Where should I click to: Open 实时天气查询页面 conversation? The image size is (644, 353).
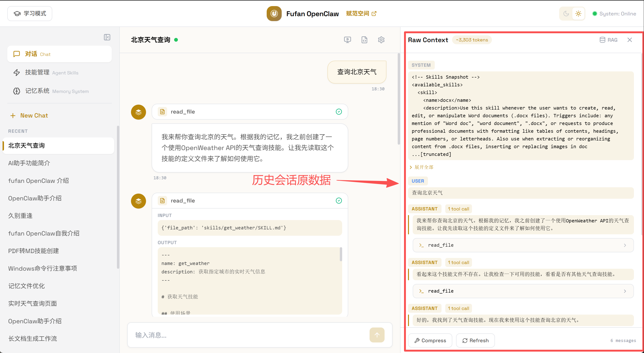pos(58,303)
